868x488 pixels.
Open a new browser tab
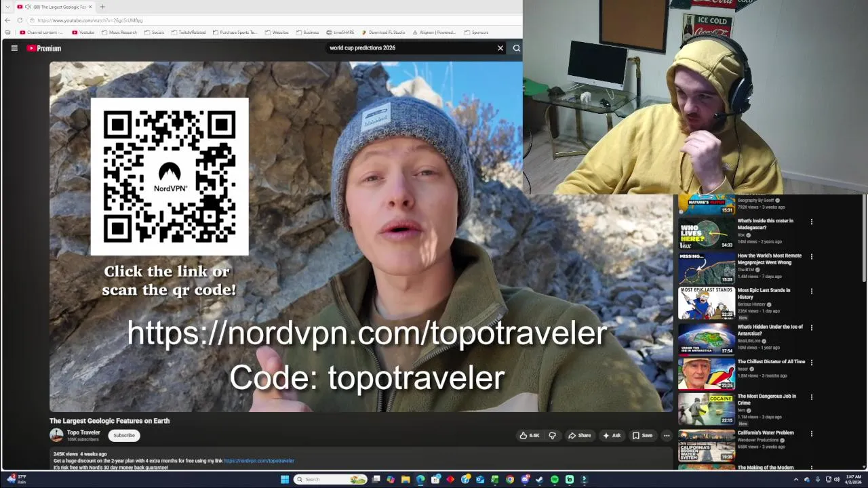pyautogui.click(x=102, y=7)
